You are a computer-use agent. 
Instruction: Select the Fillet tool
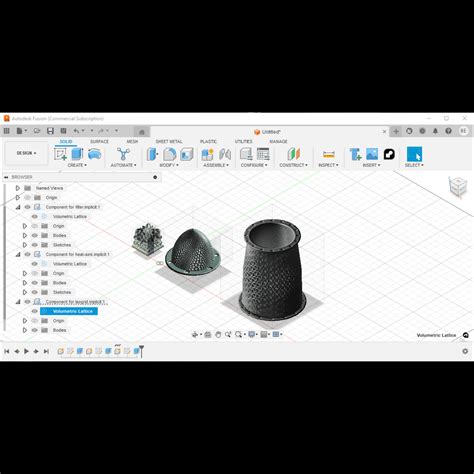(x=170, y=154)
